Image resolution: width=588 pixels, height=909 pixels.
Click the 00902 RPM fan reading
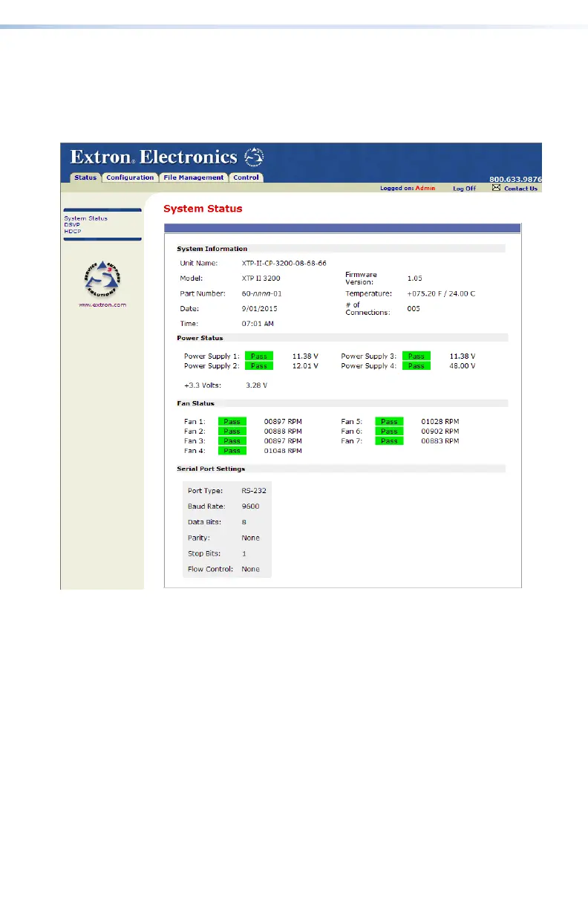point(440,431)
